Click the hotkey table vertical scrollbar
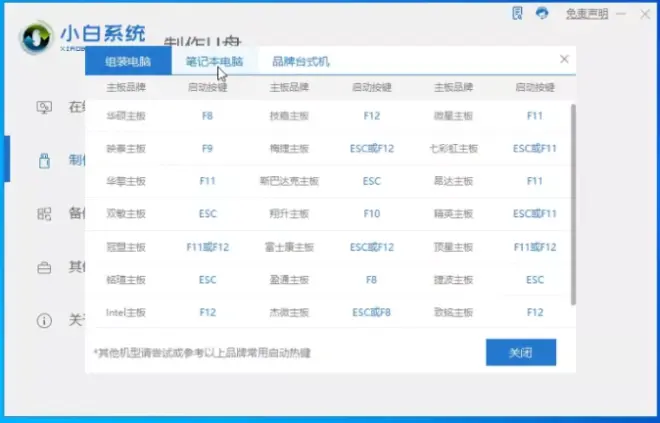The width and height of the screenshot is (660, 423). [573, 204]
